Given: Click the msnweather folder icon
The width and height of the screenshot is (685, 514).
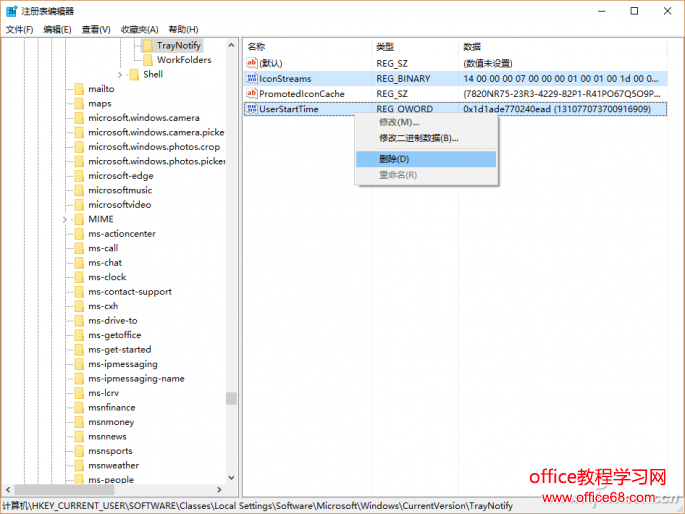Looking at the screenshot, I should (x=79, y=466).
